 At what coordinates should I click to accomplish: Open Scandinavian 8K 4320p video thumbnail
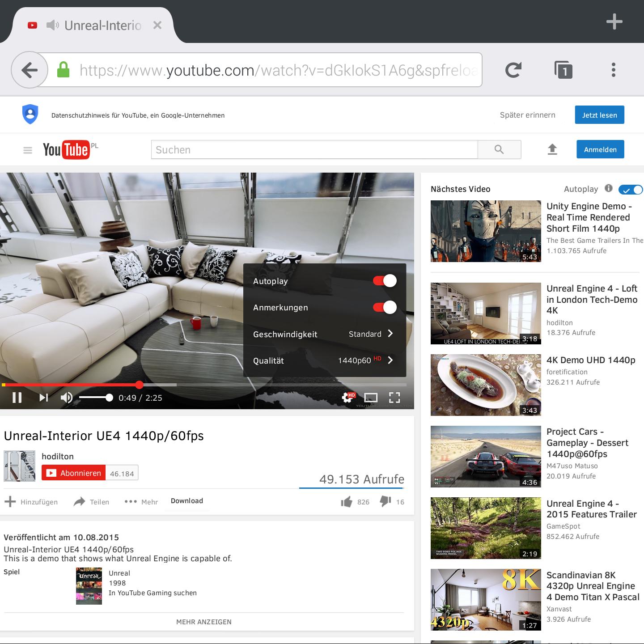pos(486,600)
